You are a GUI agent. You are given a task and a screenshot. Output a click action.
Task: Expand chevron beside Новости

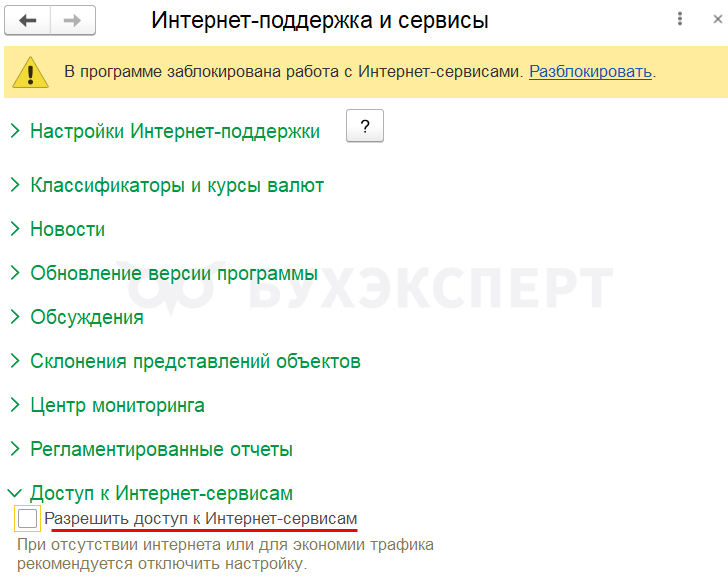click(x=15, y=229)
